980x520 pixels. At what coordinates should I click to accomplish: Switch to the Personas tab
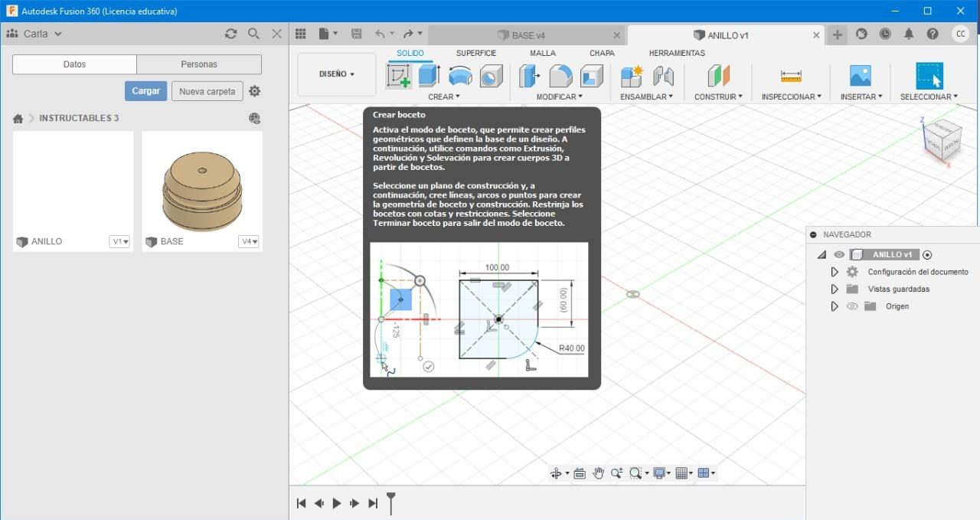click(x=199, y=64)
